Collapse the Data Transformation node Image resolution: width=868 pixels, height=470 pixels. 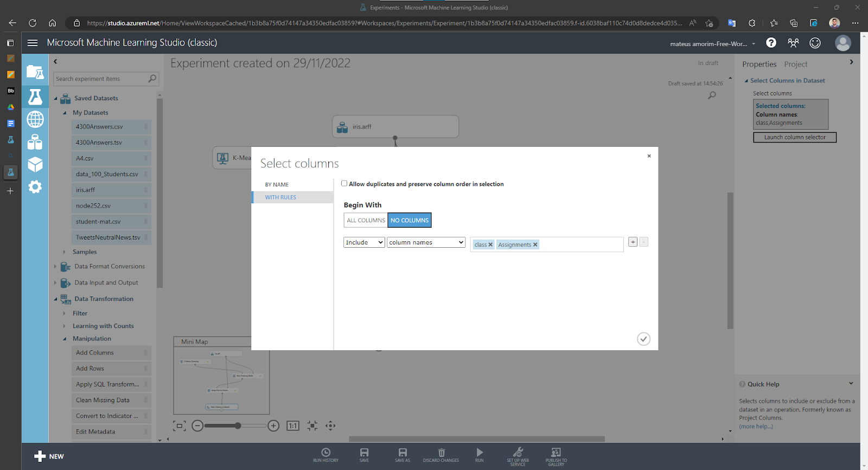coord(55,299)
